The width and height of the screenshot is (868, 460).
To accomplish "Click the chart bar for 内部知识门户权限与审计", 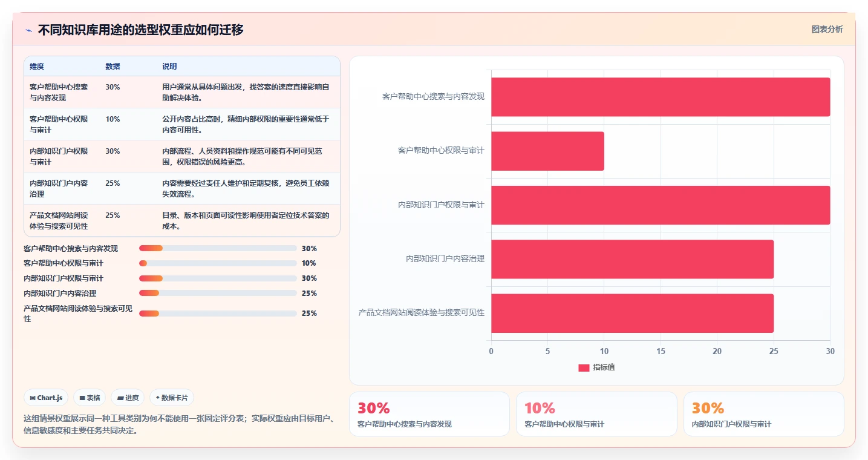I will (x=661, y=205).
